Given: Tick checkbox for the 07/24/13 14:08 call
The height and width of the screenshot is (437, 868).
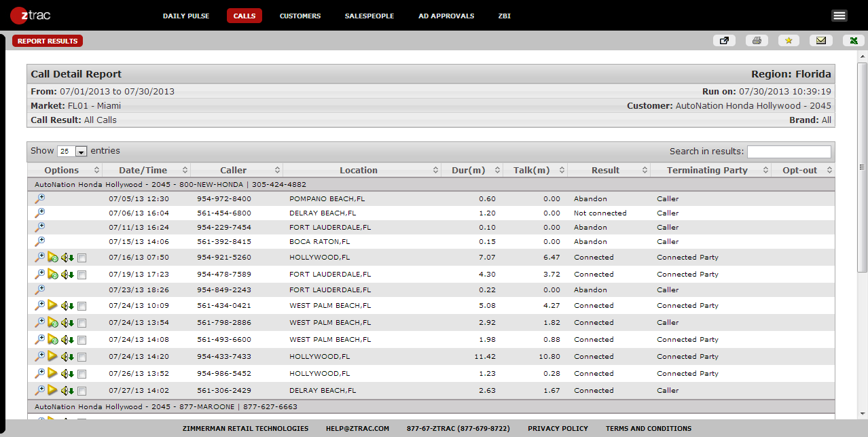Looking at the screenshot, I should click(x=82, y=340).
